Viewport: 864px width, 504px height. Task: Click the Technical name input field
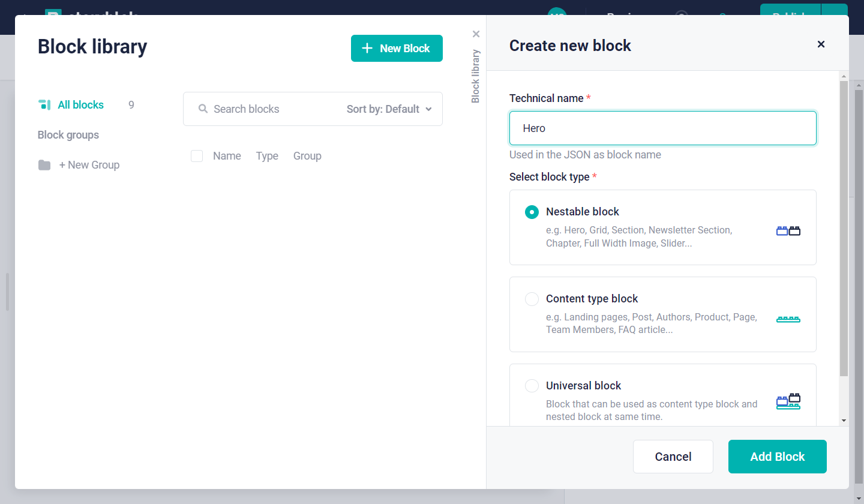pyautogui.click(x=663, y=128)
